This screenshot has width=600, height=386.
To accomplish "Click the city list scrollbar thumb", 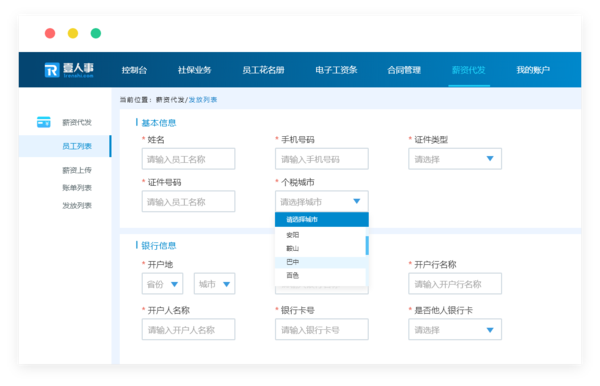I will point(367,246).
